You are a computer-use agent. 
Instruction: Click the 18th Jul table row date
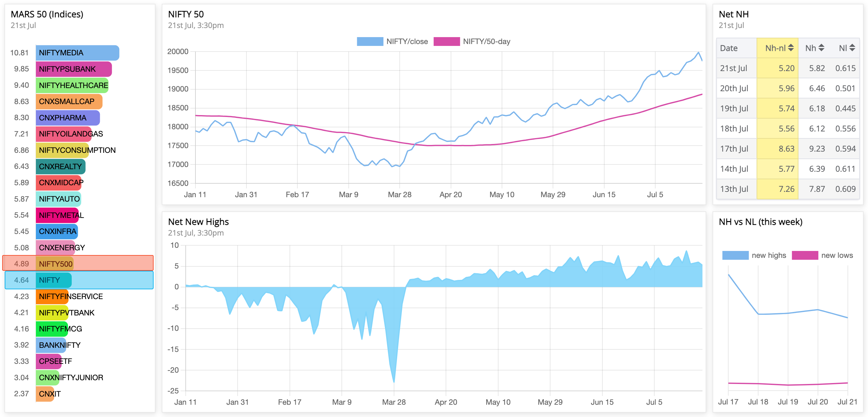[x=734, y=129]
